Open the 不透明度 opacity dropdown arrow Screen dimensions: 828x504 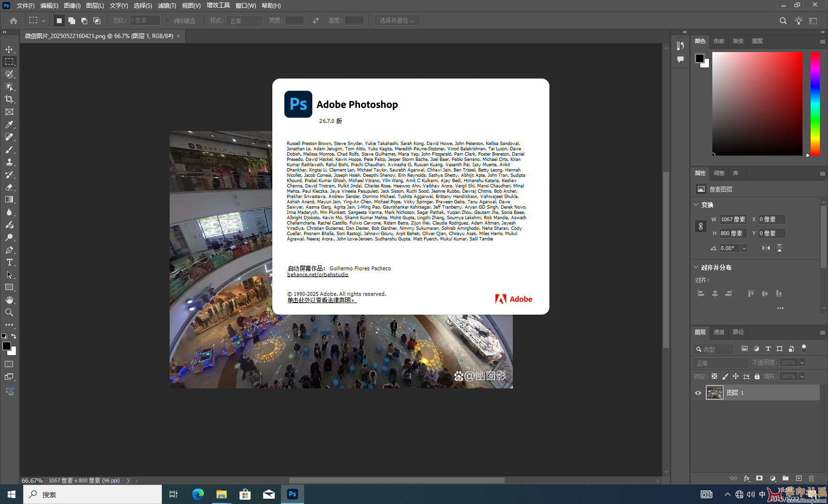(802, 362)
